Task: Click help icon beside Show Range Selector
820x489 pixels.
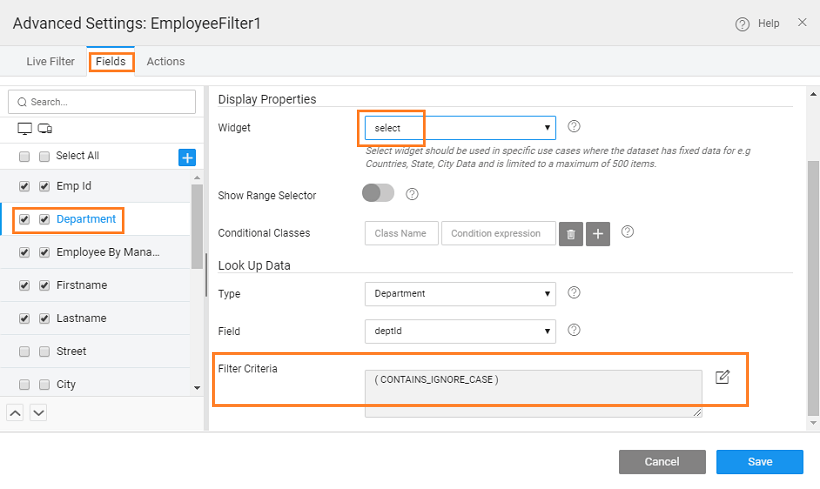Action: pyautogui.click(x=412, y=193)
